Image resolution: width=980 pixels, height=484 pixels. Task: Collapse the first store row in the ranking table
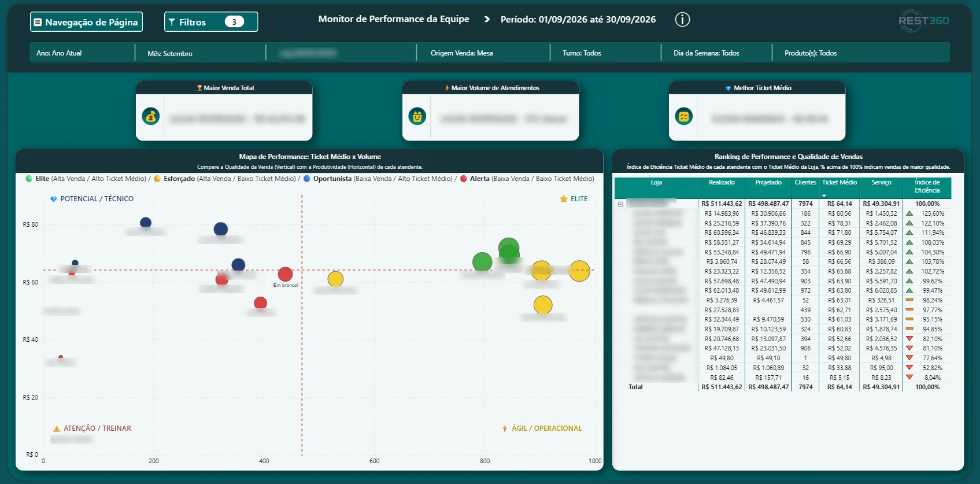(x=620, y=204)
